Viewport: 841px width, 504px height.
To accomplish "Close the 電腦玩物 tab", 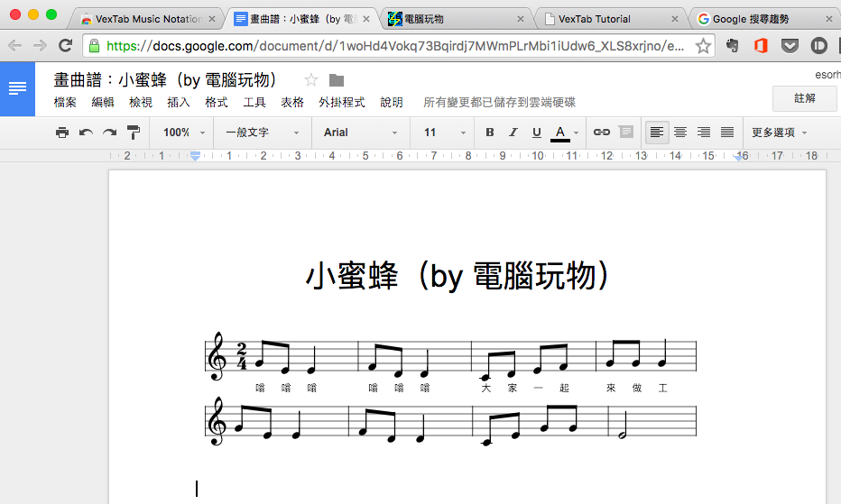I will (521, 19).
